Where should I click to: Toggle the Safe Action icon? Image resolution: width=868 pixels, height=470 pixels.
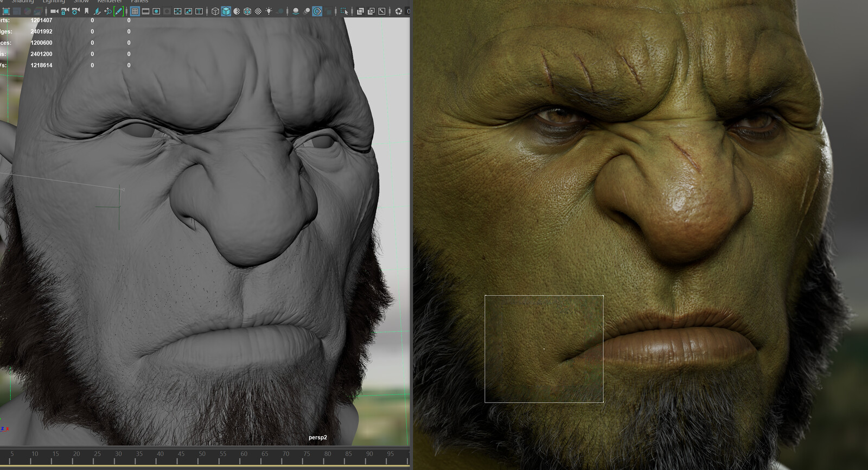[188, 11]
